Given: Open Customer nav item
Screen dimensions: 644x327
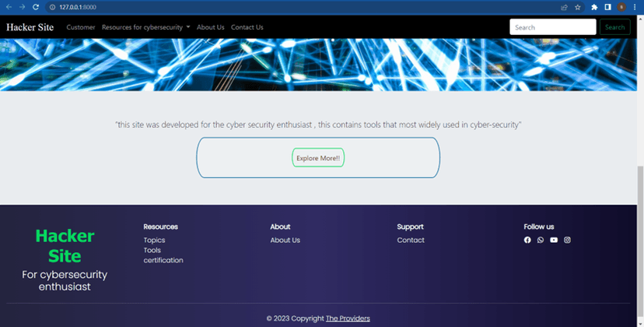Looking at the screenshot, I should point(81,27).
